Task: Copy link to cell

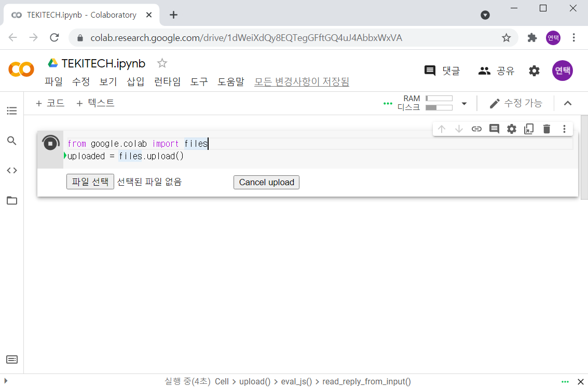Action: click(x=476, y=129)
